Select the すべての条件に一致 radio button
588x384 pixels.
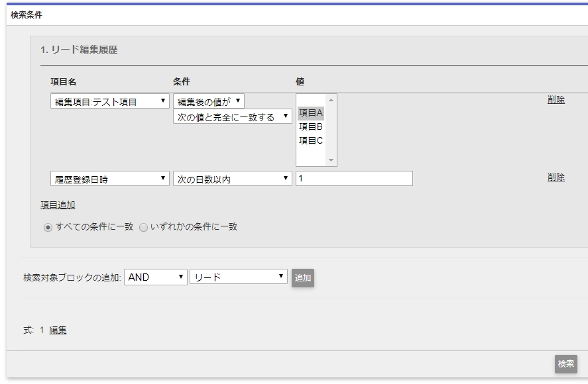pyautogui.click(x=48, y=227)
